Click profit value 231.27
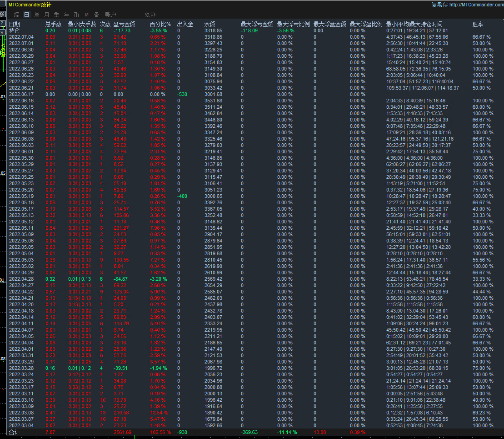 tap(121, 228)
